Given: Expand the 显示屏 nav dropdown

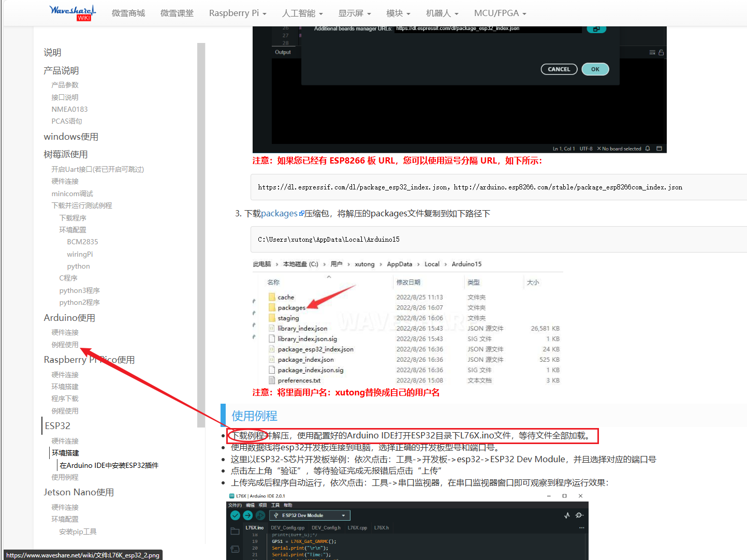Looking at the screenshot, I should click(x=355, y=13).
